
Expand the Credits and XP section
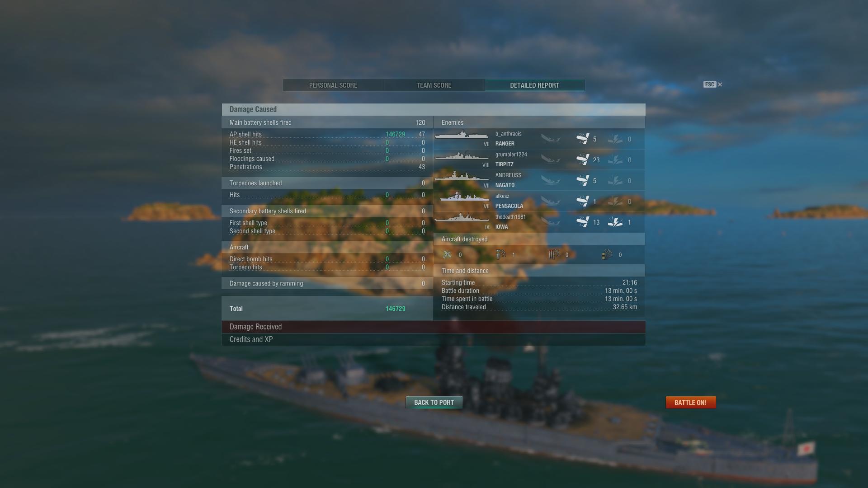(434, 339)
